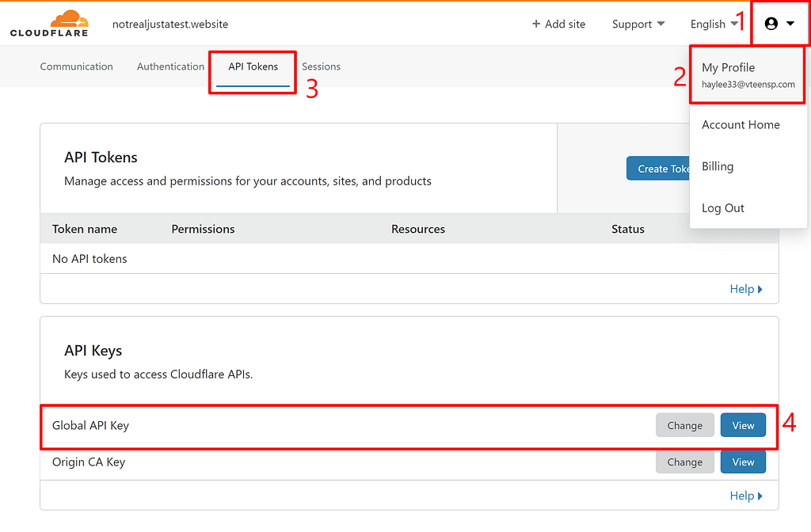This screenshot has height=532, width=811.
Task: Select the Authentication tab
Action: pos(170,66)
